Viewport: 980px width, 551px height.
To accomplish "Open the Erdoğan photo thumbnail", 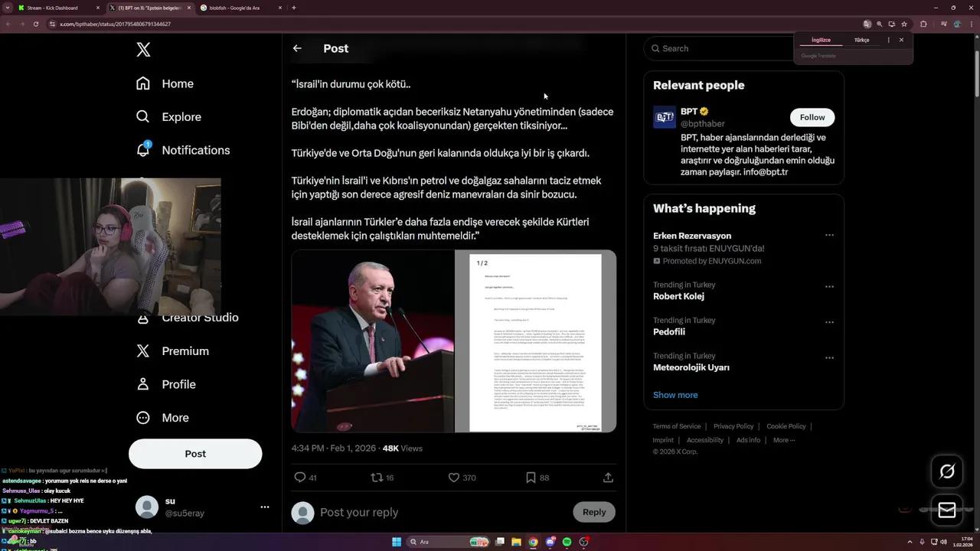I will (373, 341).
